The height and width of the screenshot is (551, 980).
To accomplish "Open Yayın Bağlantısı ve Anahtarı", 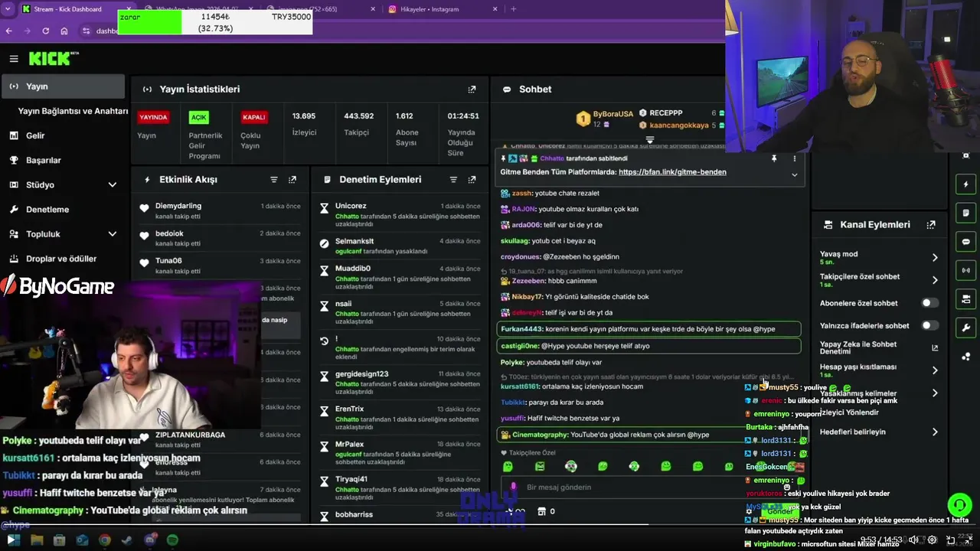I will point(73,111).
